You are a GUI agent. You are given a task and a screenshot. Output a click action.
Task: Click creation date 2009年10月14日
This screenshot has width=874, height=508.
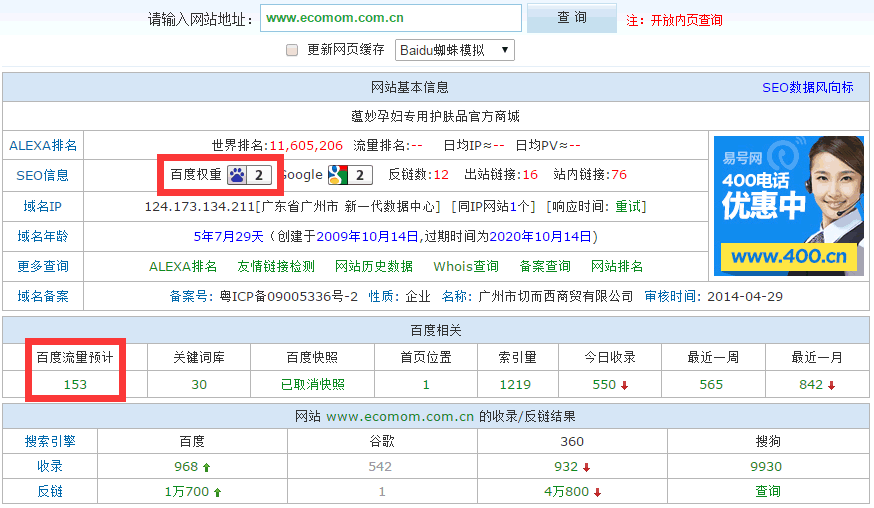pos(367,237)
